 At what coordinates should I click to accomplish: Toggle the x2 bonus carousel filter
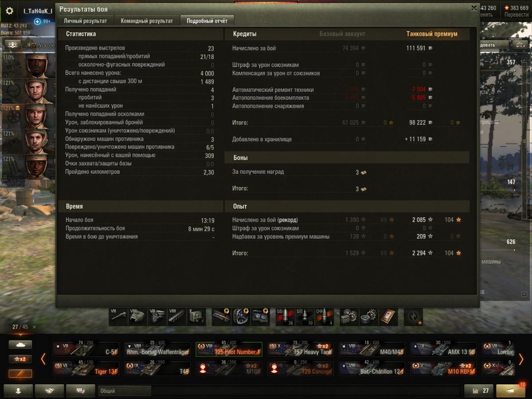(20, 359)
